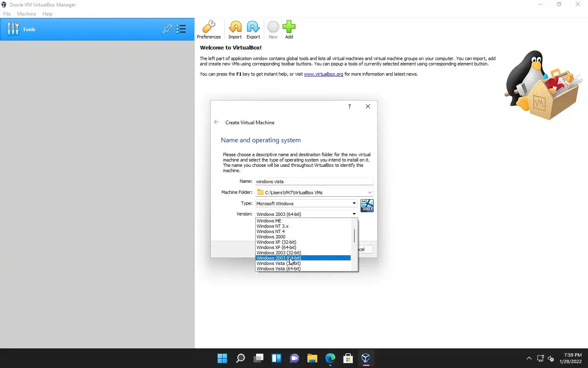Select the Tools item in left pane
The image size is (588, 368).
tap(97, 29)
